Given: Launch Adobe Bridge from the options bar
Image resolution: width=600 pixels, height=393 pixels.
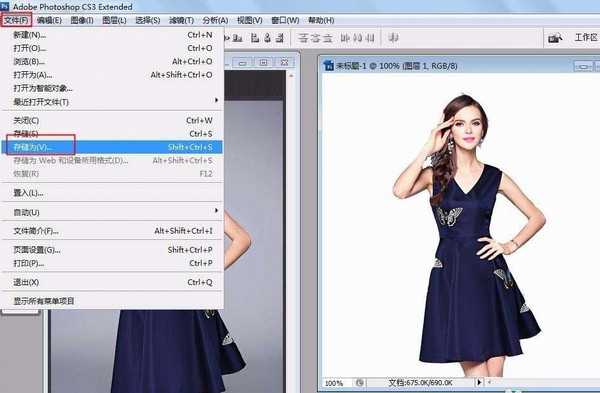Looking at the screenshot, I should click(x=555, y=38).
